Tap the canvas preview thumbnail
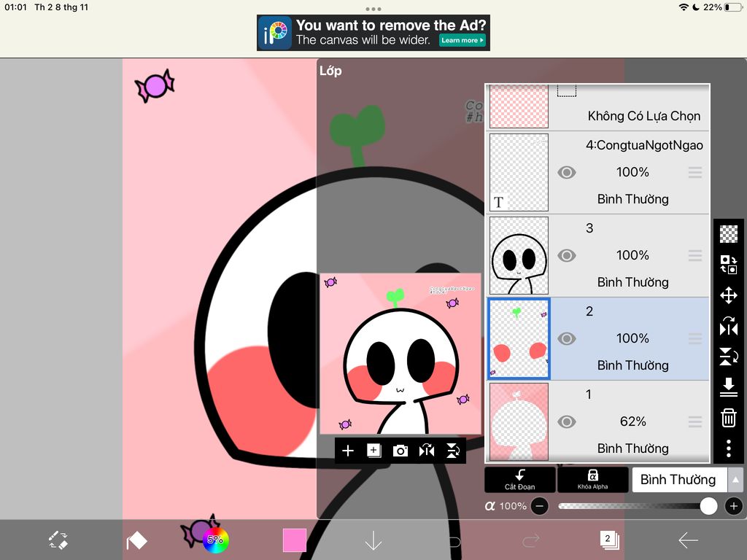Image resolution: width=747 pixels, height=560 pixels. click(x=400, y=354)
